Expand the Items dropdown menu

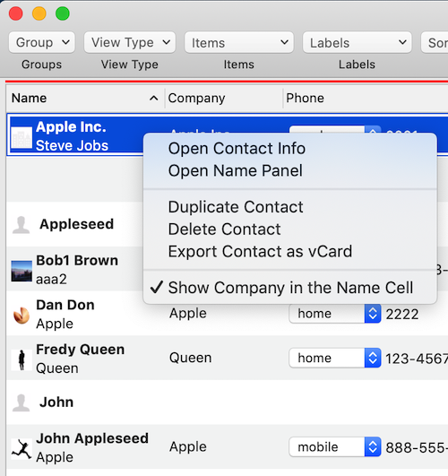tap(239, 42)
